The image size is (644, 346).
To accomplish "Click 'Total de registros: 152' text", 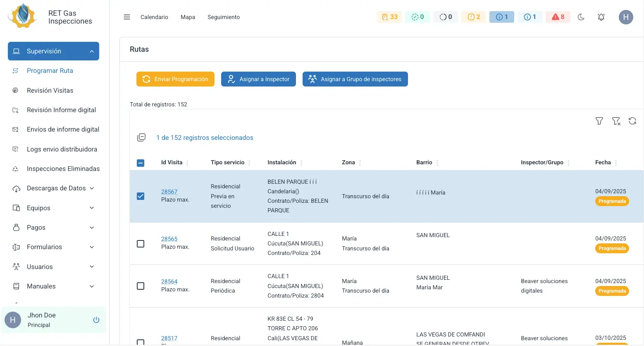I will coord(158,104).
